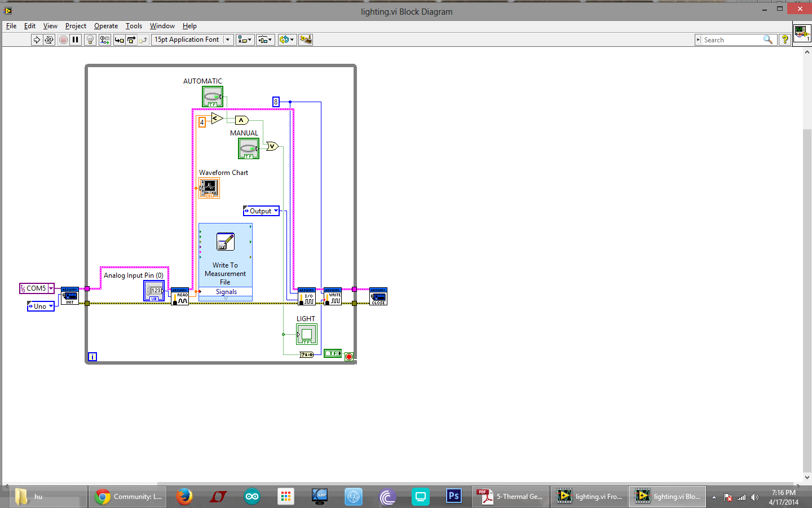Viewport: 812px width, 508px height.
Task: Open Firefox from the taskbar
Action: (x=184, y=497)
